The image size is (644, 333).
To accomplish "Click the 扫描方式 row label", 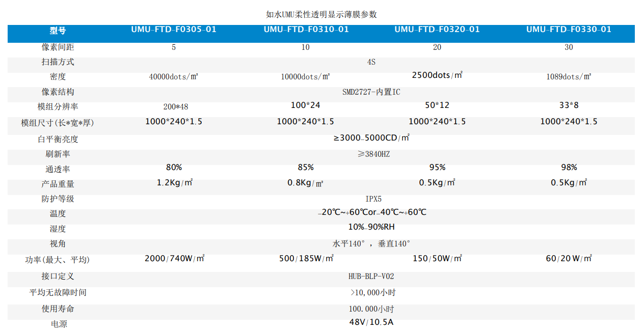I will click(58, 62).
